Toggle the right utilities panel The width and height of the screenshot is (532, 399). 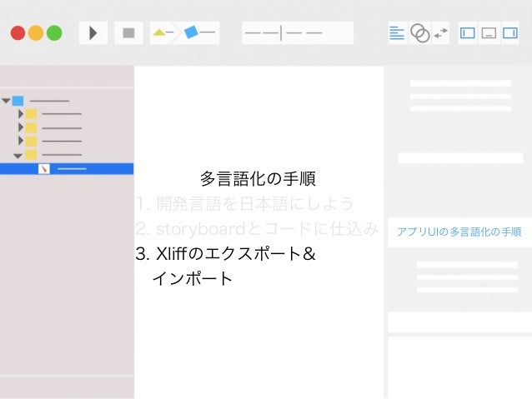(x=510, y=32)
